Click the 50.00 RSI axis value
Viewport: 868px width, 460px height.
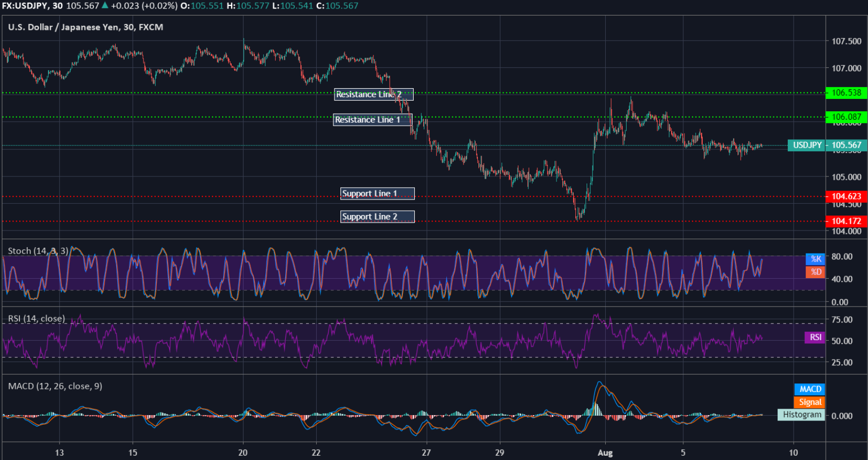(x=842, y=341)
